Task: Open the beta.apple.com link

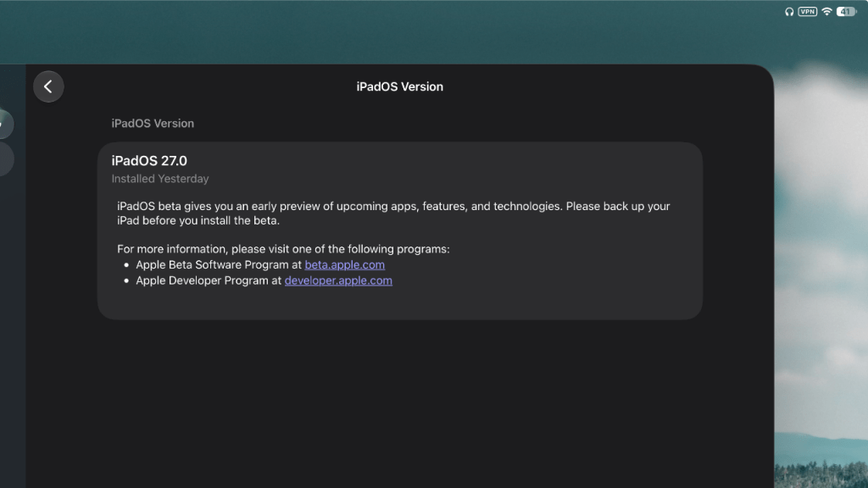Action: pyautogui.click(x=344, y=264)
